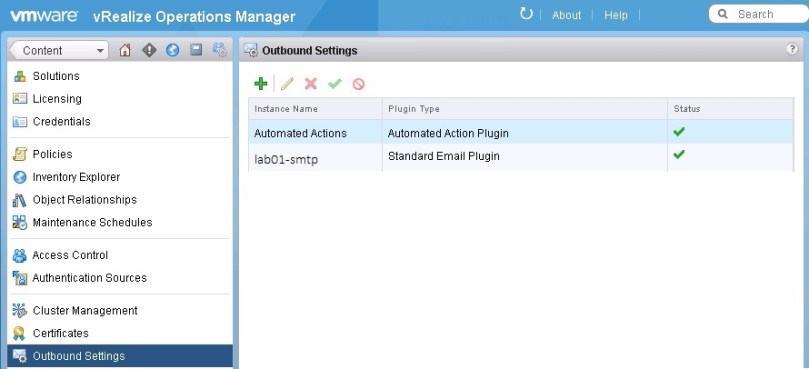Sort by Status column header
The width and height of the screenshot is (809, 369).
[x=731, y=109]
